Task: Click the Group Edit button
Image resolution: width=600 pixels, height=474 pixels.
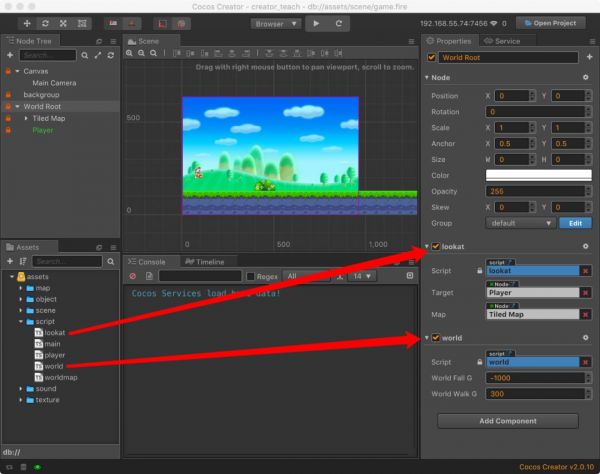Action: pyautogui.click(x=575, y=223)
